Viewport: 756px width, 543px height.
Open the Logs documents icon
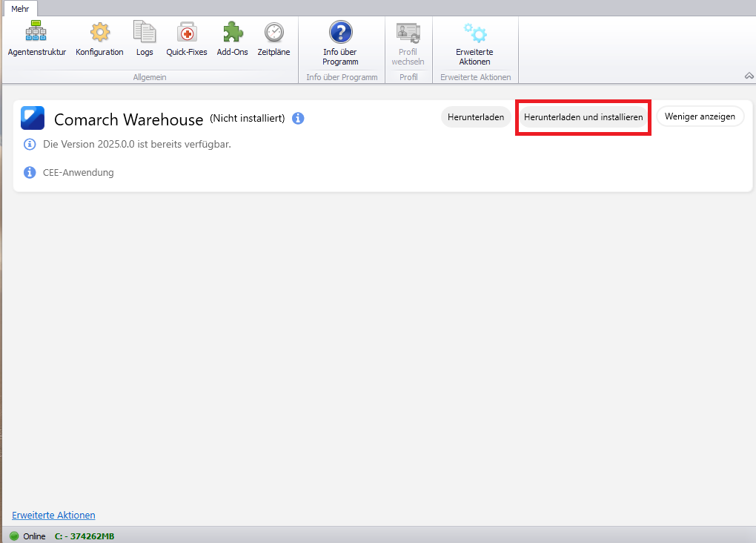click(x=145, y=32)
